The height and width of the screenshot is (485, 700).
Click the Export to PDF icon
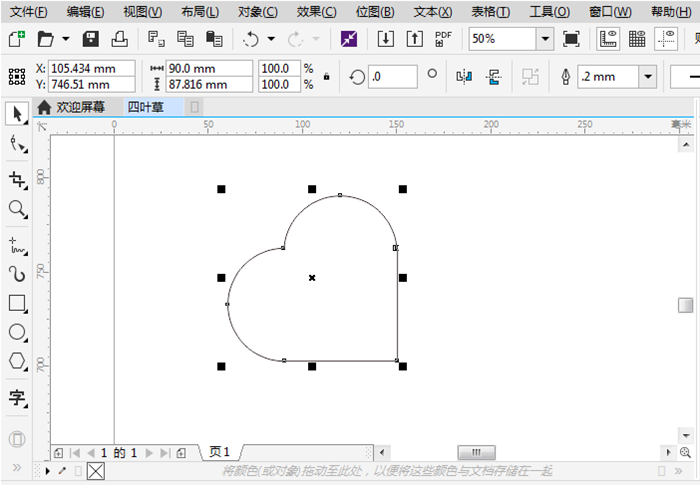[x=443, y=39]
